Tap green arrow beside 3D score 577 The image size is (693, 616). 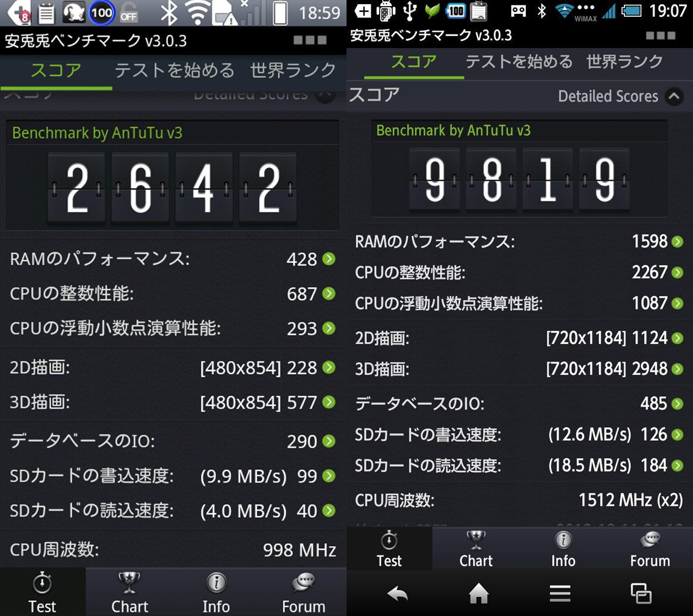[329, 402]
